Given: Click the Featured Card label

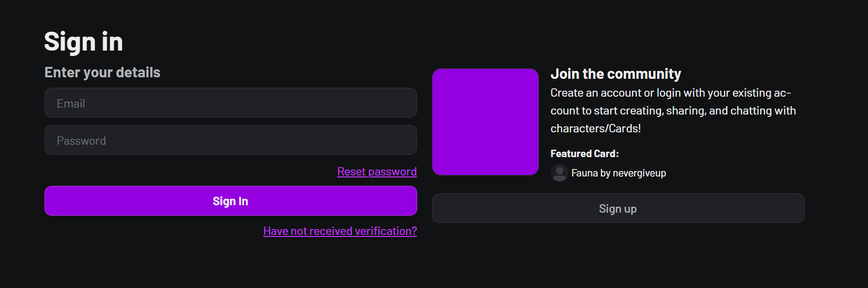Looking at the screenshot, I should 584,154.
